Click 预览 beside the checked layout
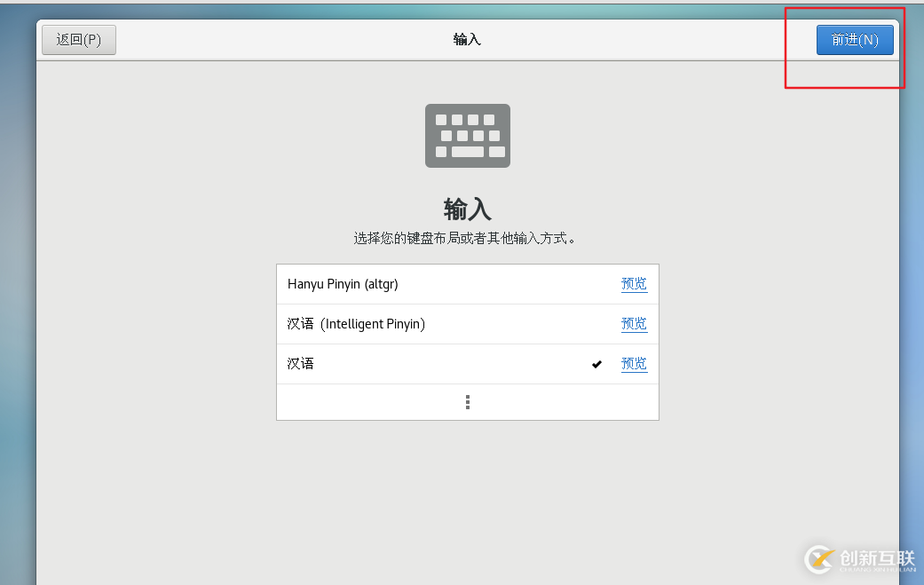Screen dimensions: 924x585 634,363
